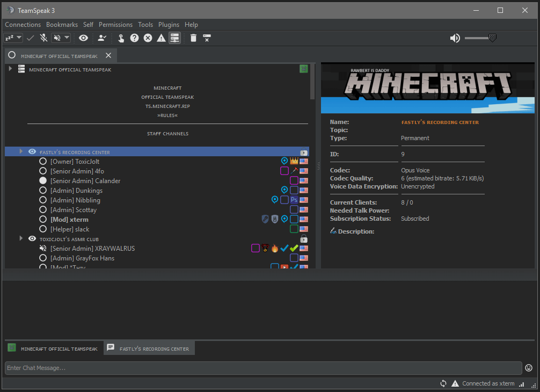Mute speakers or headphones
Screen dimensions: 540x392
pyautogui.click(x=56, y=38)
